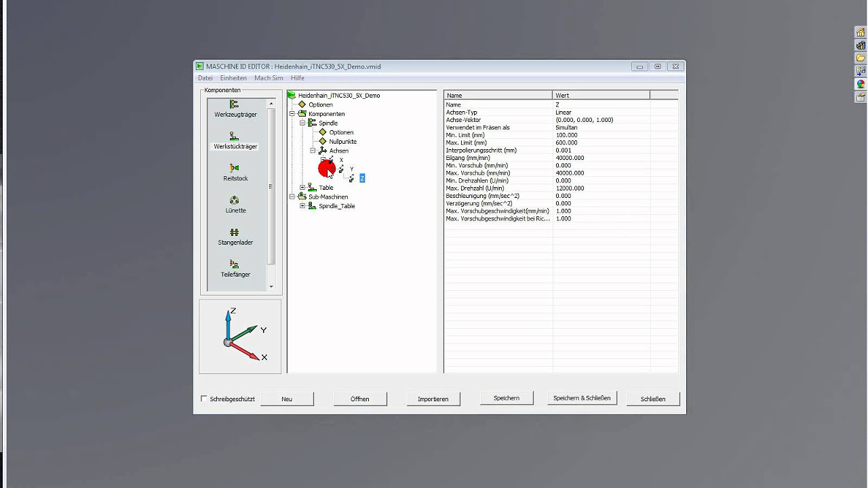The height and width of the screenshot is (488, 868).
Task: Click the Table component tree icon
Action: pos(312,188)
